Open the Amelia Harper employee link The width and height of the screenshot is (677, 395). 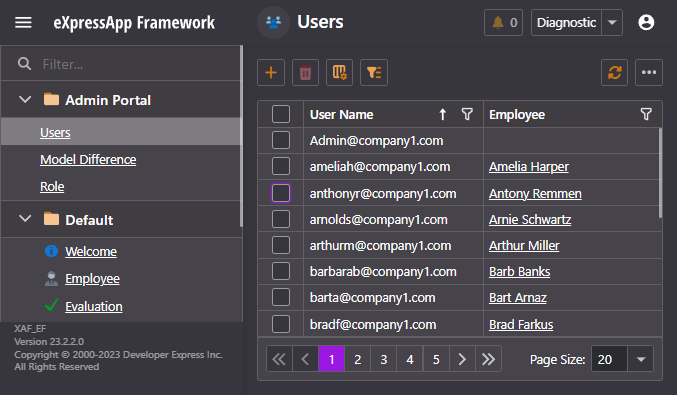(x=529, y=167)
